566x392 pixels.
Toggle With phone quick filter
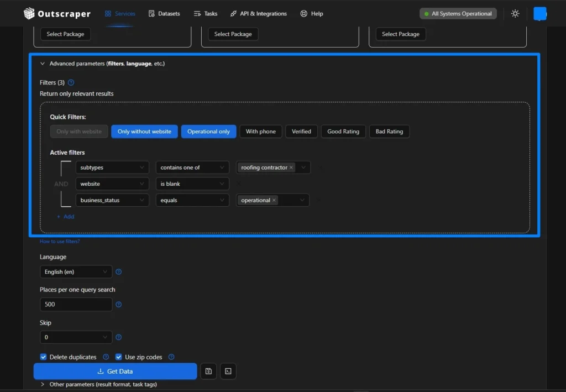(x=261, y=132)
